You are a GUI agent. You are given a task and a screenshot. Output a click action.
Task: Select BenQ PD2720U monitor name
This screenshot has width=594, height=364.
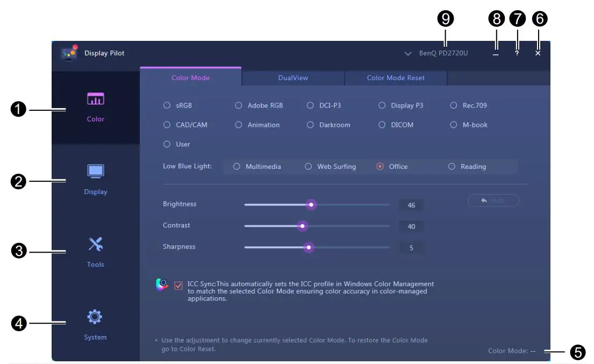point(443,53)
